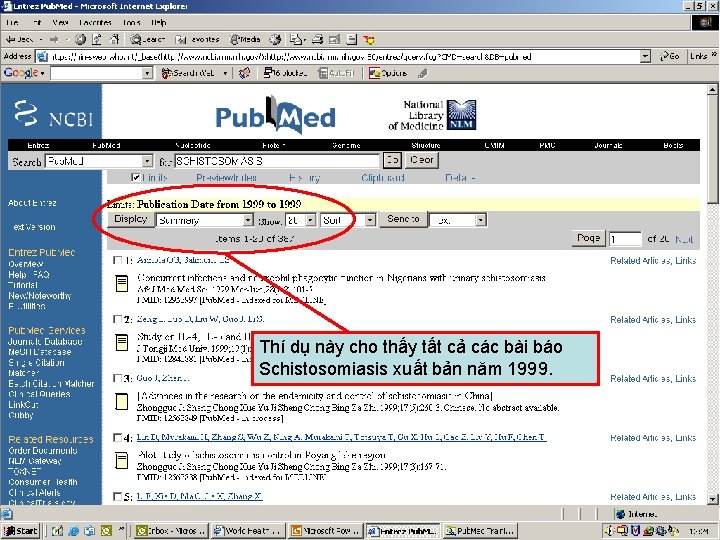Open Related Articles, Links for result 2
720x540 pixels.
click(653, 320)
